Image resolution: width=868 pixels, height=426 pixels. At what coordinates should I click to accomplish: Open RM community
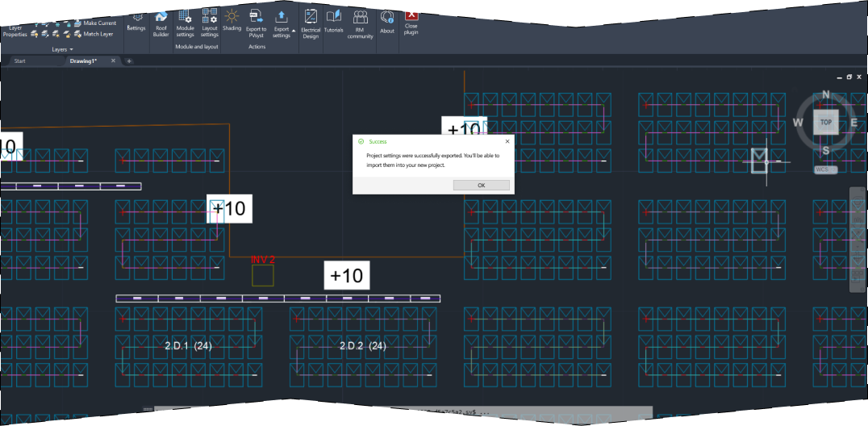[x=361, y=25]
